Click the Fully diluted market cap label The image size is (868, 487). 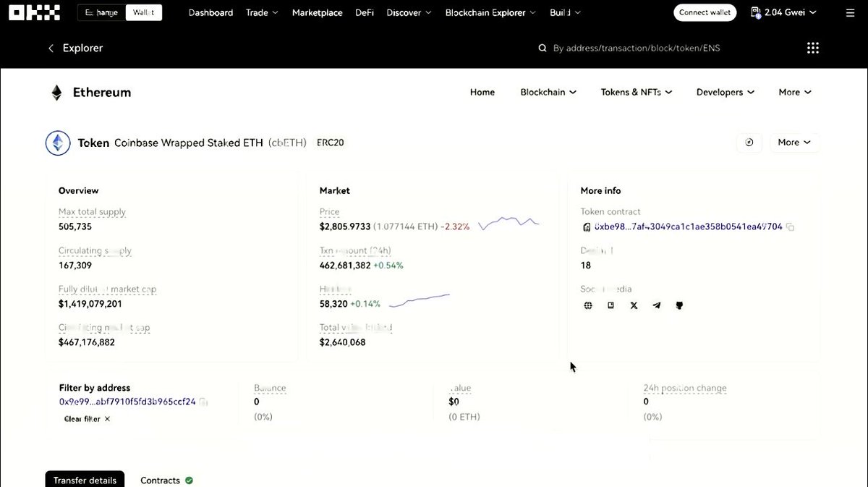107,289
